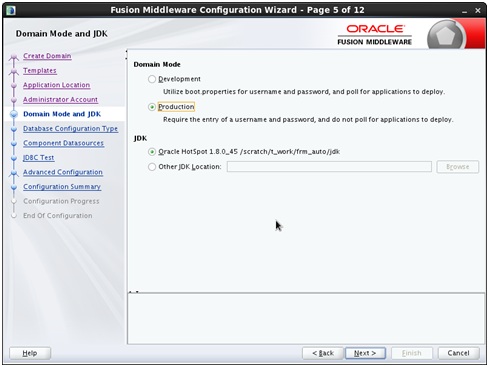489x367 pixels.
Task: Go to Create Domain step
Action: click(x=47, y=56)
